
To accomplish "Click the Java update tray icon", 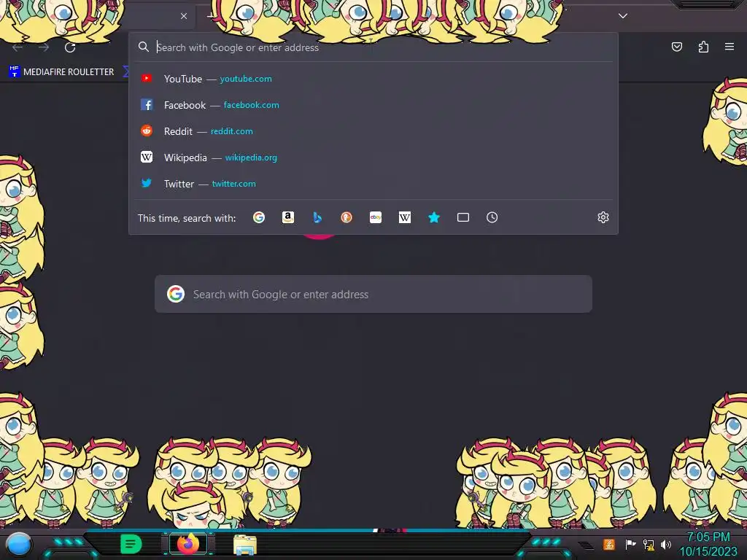I will coord(609,544).
